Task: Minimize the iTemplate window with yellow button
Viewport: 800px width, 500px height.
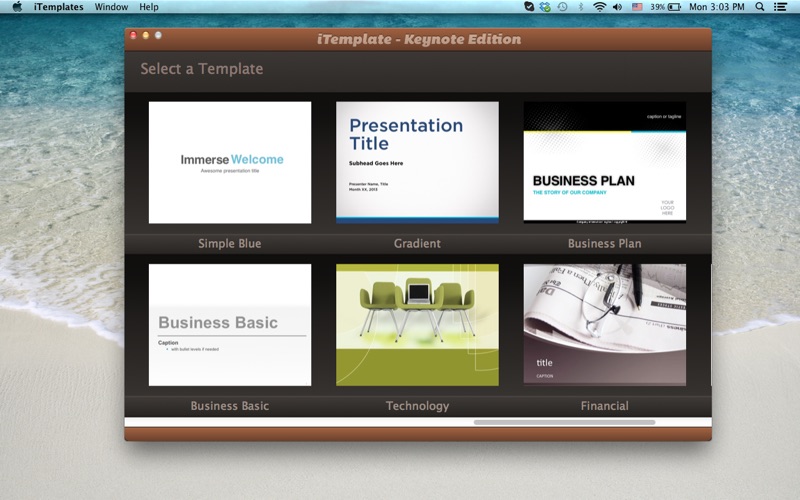Action: (x=146, y=35)
